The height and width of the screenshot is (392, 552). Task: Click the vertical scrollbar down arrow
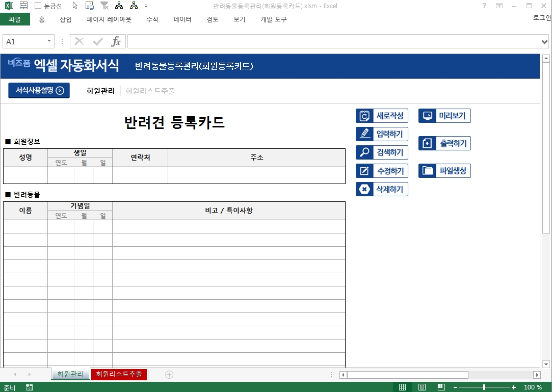tap(546, 364)
